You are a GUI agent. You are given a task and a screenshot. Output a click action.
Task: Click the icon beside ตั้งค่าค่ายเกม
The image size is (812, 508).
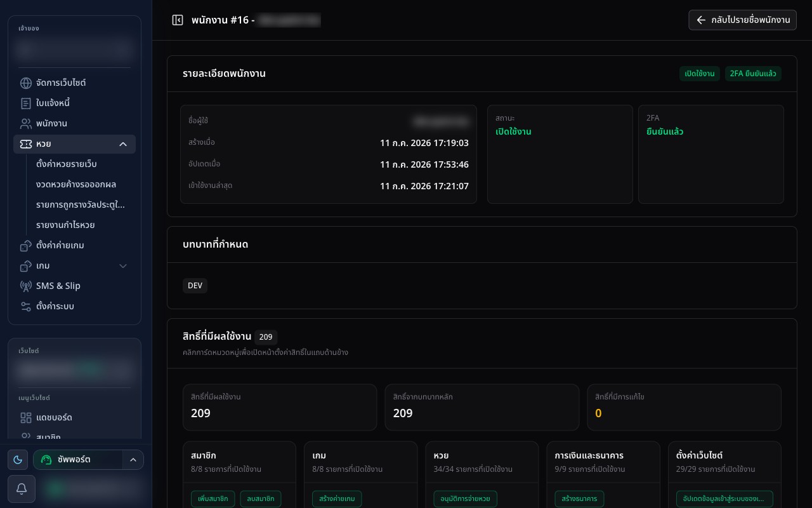pos(26,245)
